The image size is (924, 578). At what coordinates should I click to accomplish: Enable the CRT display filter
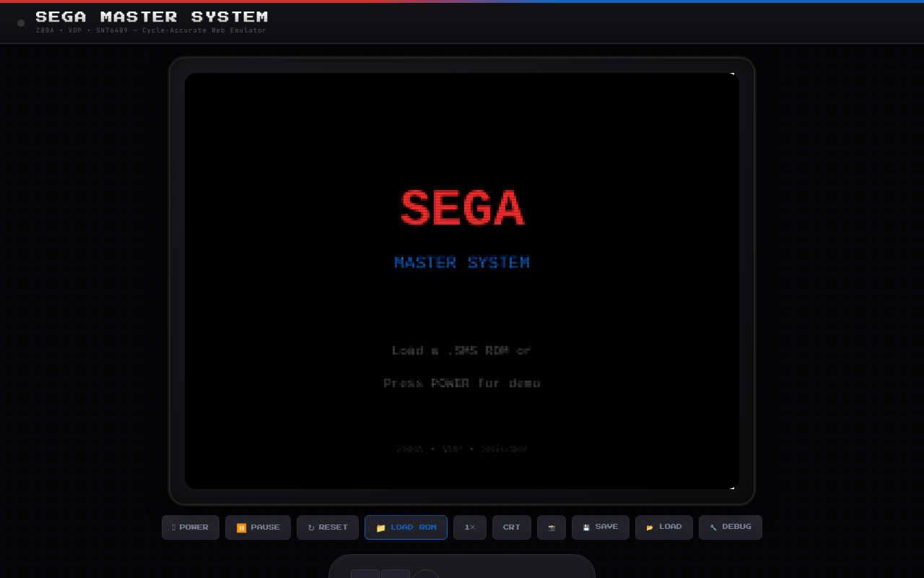point(511,527)
